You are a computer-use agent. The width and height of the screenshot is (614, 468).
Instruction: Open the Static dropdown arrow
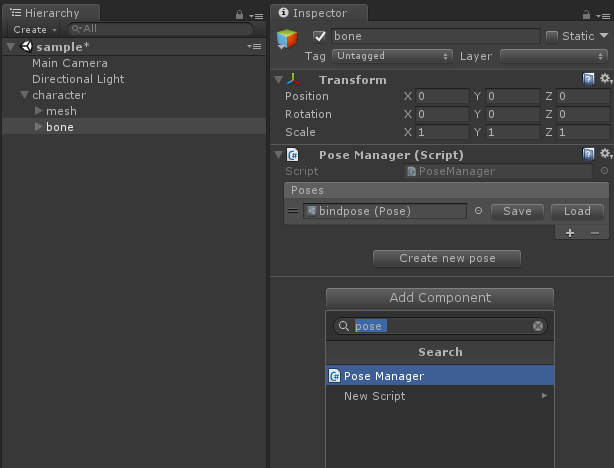tap(604, 36)
